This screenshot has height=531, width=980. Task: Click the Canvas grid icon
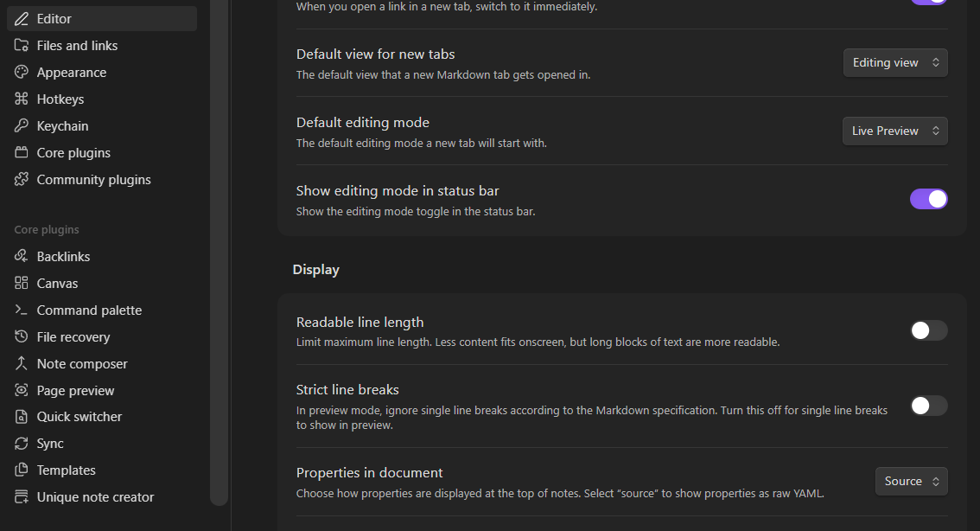coord(22,284)
